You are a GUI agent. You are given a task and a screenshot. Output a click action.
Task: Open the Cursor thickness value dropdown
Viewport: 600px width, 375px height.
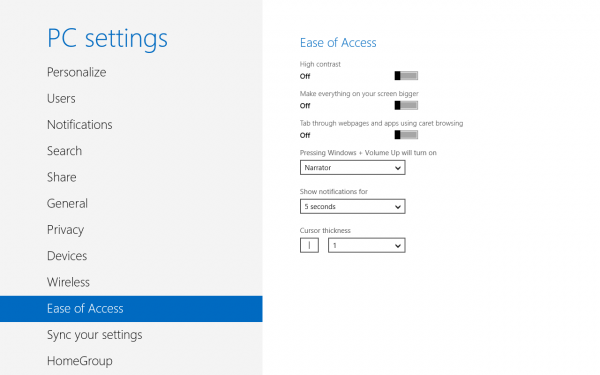tap(367, 245)
